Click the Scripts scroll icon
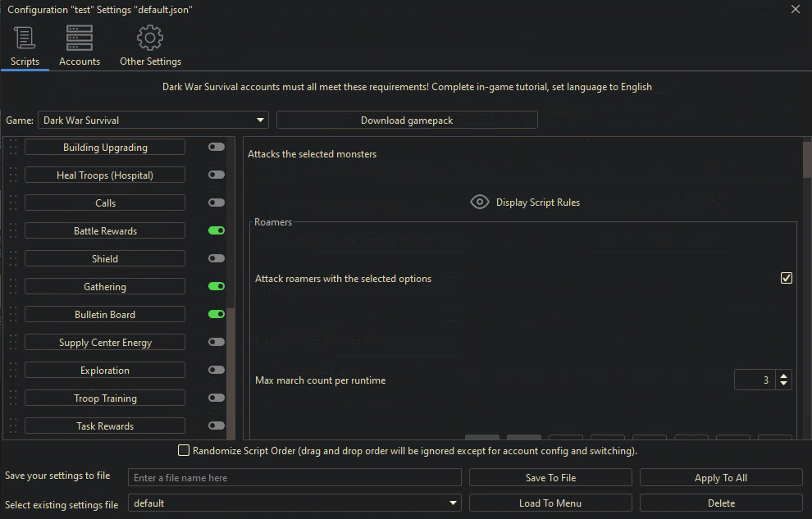This screenshot has height=519, width=812. [25, 38]
